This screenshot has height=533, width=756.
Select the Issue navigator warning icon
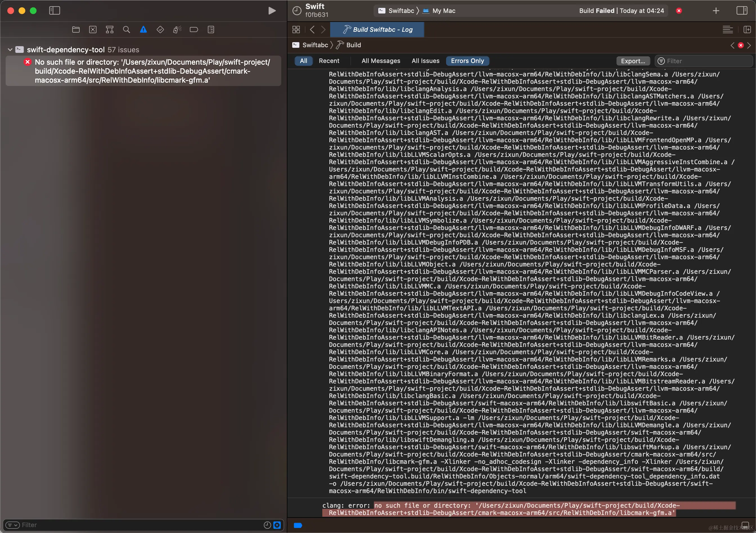coord(143,30)
